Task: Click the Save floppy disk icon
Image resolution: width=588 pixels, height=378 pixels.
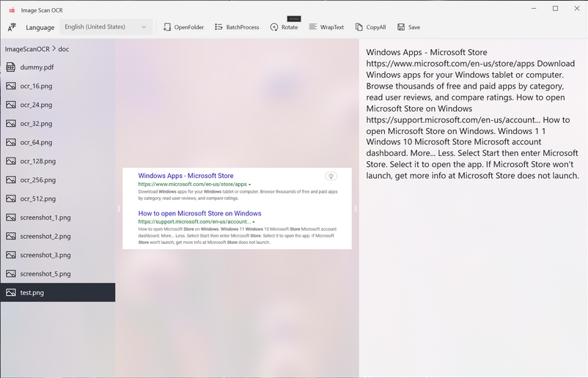Action: point(401,27)
